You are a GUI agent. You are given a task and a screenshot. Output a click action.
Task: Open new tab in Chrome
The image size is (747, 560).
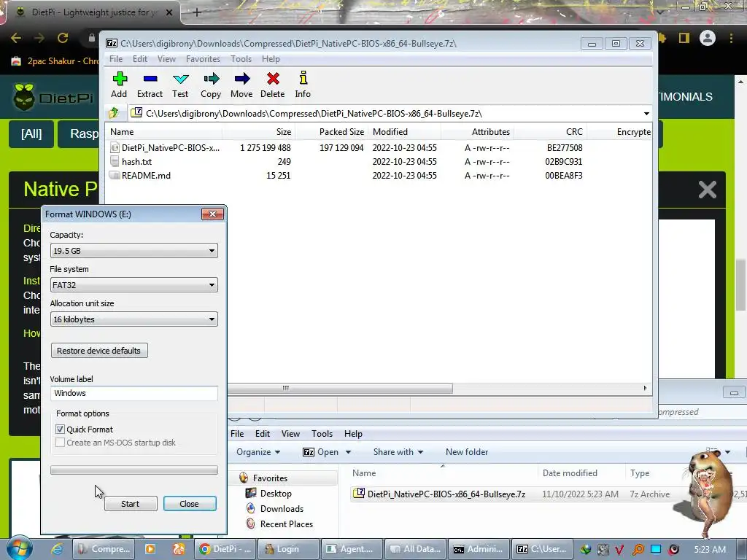[x=197, y=12]
